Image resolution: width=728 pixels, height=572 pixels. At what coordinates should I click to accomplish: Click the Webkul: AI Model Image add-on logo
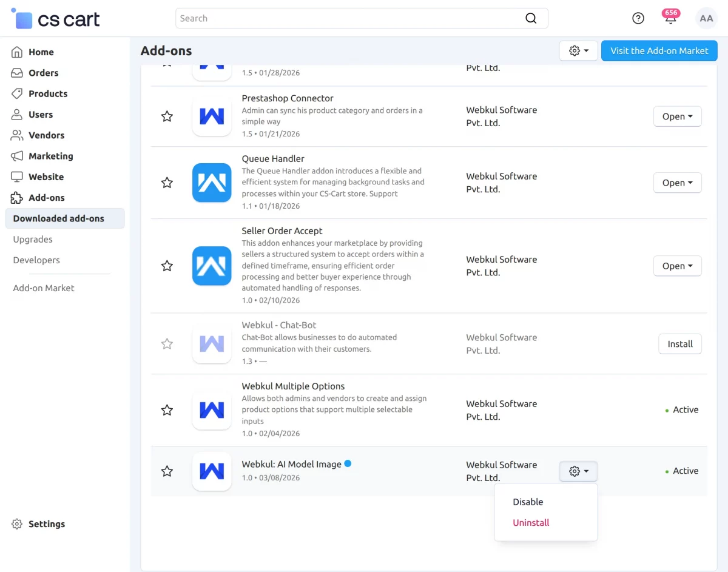(212, 471)
